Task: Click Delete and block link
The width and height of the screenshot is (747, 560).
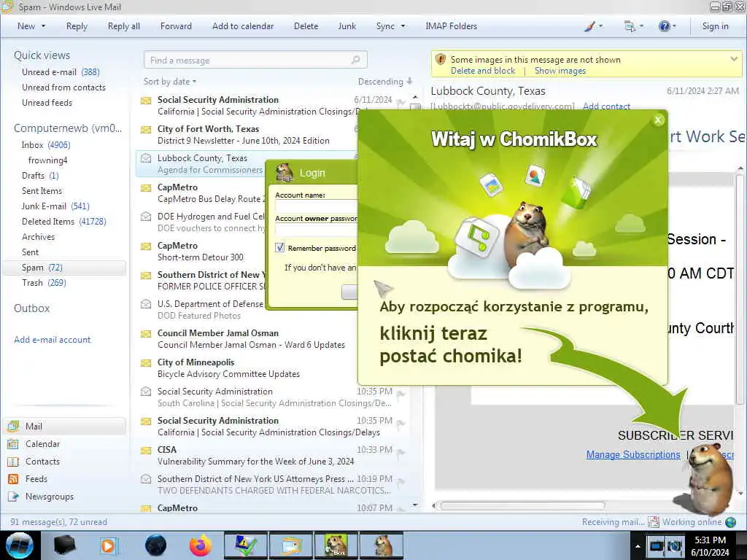Action: tap(483, 71)
